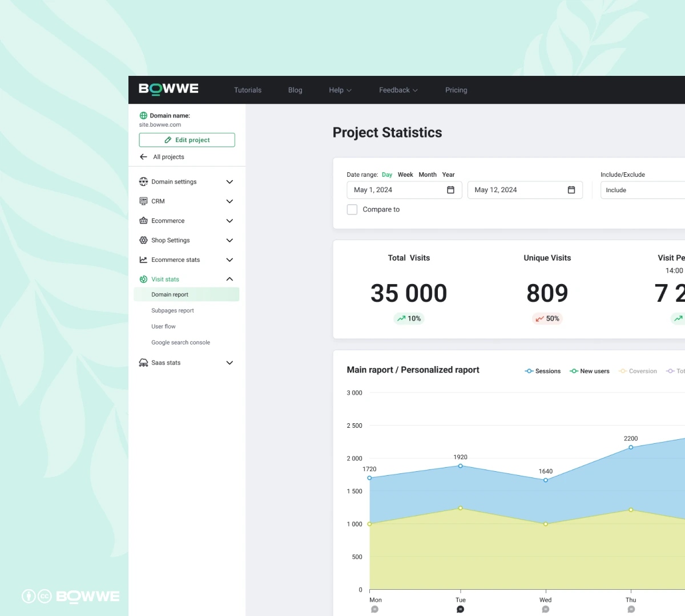Viewport: 685px width, 616px height.
Task: Click the green 10% trend badge
Action: [409, 318]
